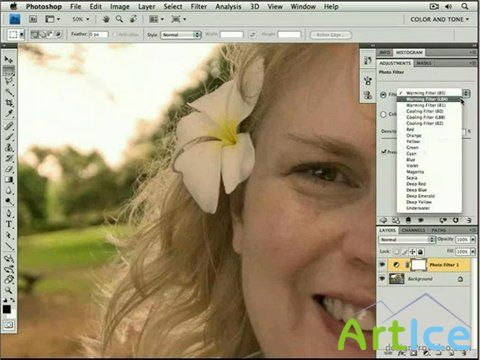480x360 pixels.
Task: Choose new selection mode icon
Action: tap(34, 34)
